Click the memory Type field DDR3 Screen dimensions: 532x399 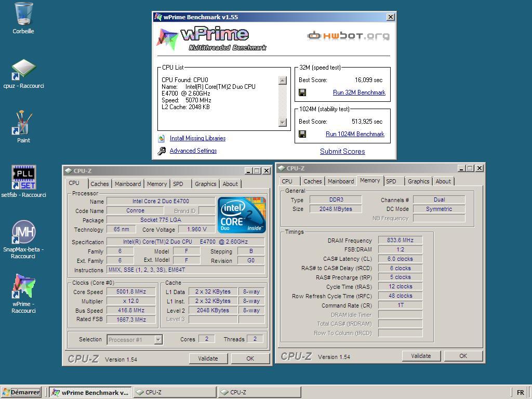(x=336, y=199)
